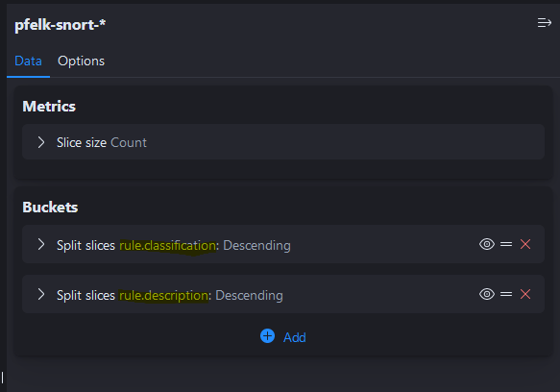The width and height of the screenshot is (560, 392).
Task: Select the Slice size Count label
Action: coord(102,142)
